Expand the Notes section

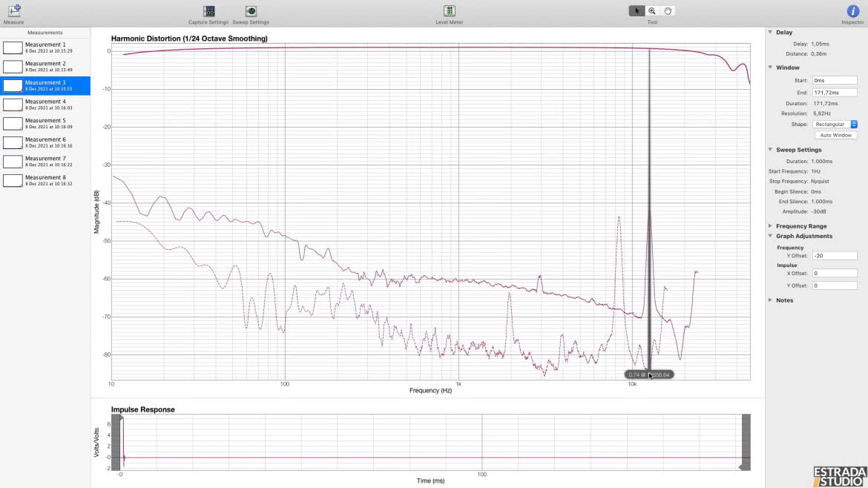point(770,300)
